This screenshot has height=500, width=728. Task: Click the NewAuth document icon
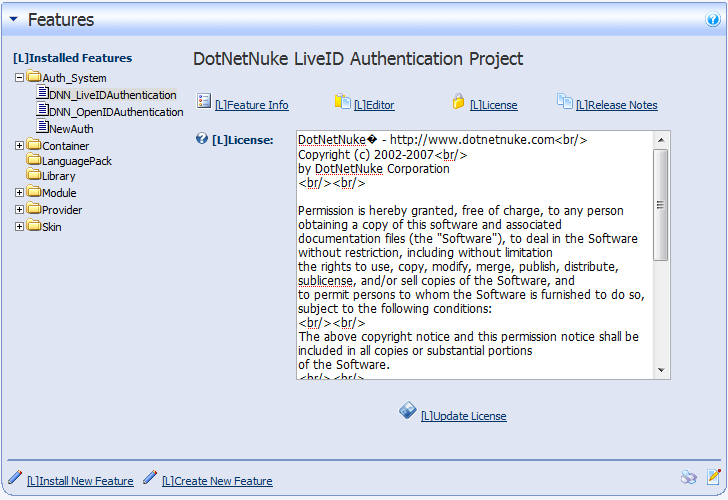[x=43, y=126]
